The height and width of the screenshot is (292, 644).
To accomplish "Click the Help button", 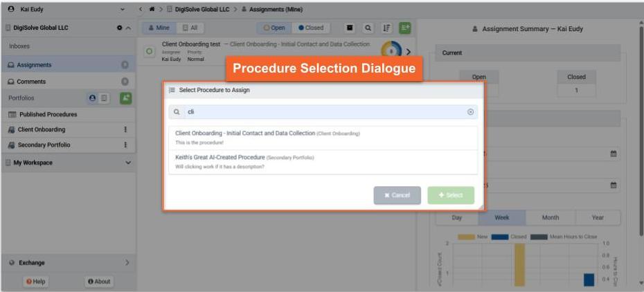I will click(x=35, y=281).
